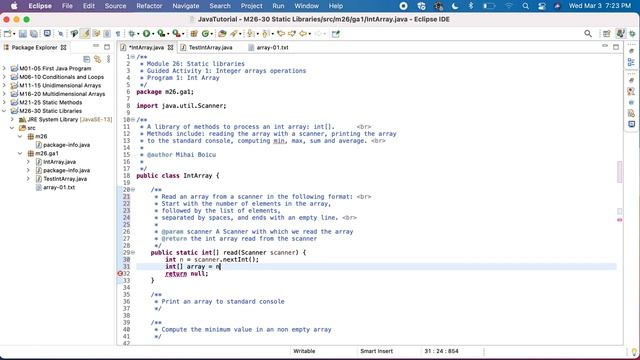Screen dimensions: 640x360
Task: Expand the JRE System Library node
Action: [x=12, y=119]
